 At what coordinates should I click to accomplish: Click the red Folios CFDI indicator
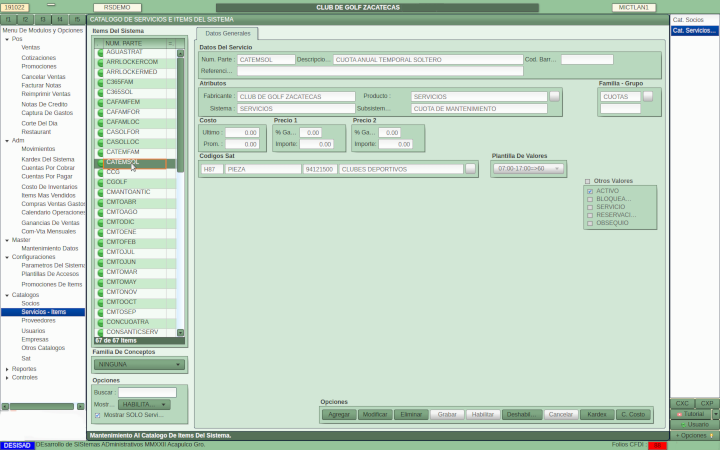(x=657, y=445)
